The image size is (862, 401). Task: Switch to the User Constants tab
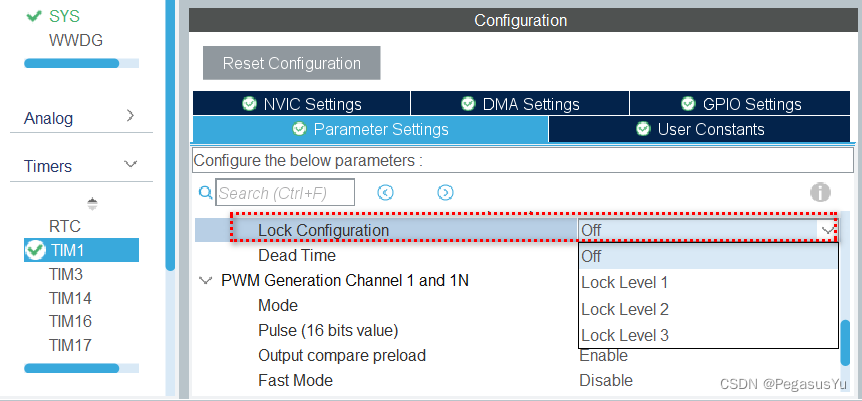701,129
